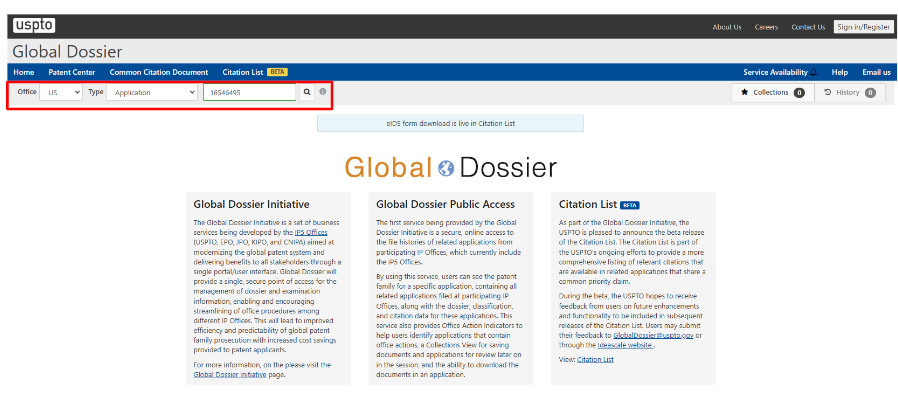Click Service Availability text
898x407 pixels.
coord(775,73)
